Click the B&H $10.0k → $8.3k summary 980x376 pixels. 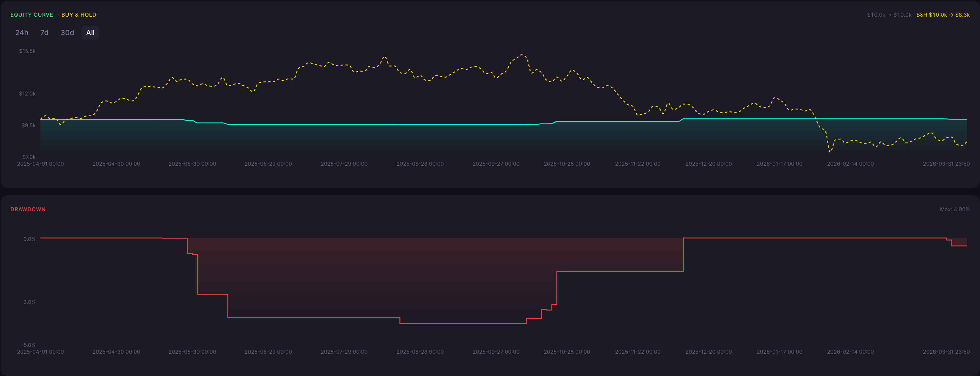coord(943,15)
